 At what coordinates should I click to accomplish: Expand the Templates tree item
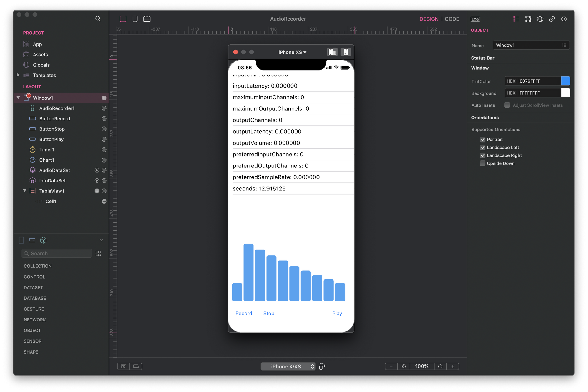pyautogui.click(x=18, y=75)
